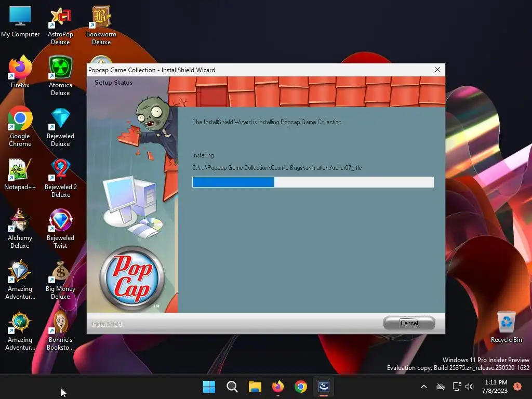
Task: Show hidden system tray icons
Action: 424,387
